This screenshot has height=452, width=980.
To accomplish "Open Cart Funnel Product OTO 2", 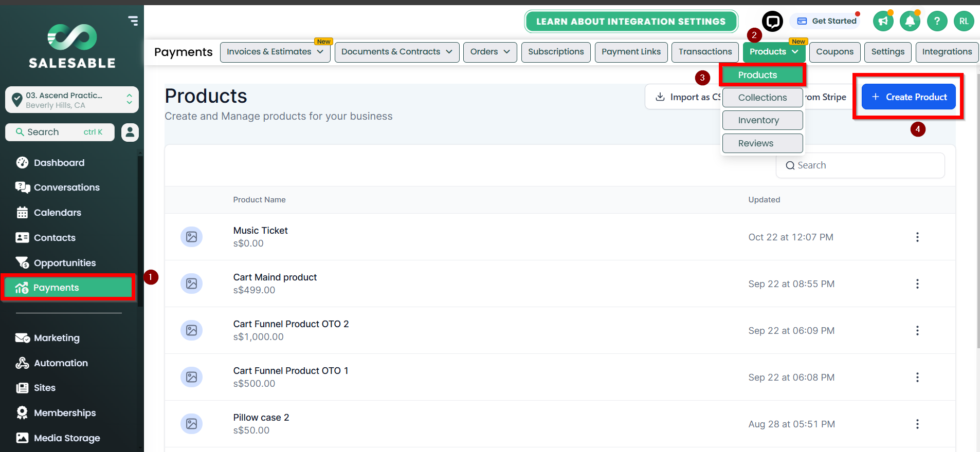I will (x=291, y=324).
